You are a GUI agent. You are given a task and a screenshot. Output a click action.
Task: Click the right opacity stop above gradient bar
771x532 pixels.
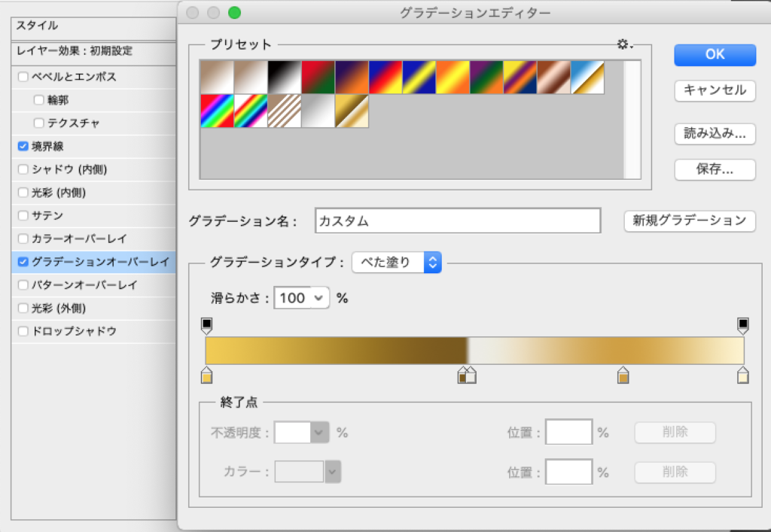tap(743, 325)
